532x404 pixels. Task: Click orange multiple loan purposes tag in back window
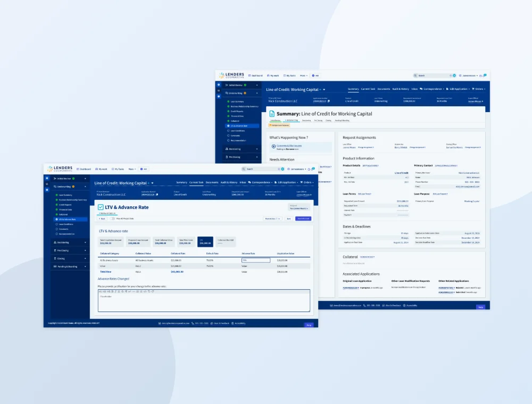click(x=279, y=125)
